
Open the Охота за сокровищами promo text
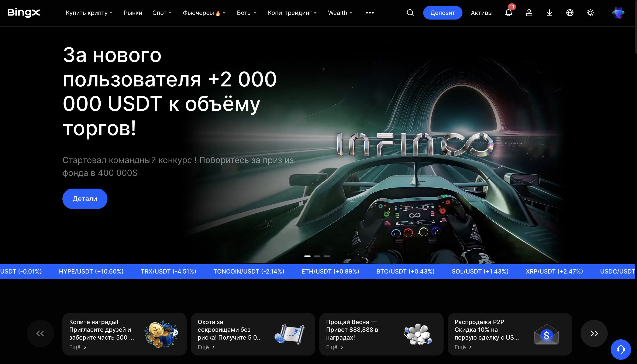pyautogui.click(x=230, y=330)
